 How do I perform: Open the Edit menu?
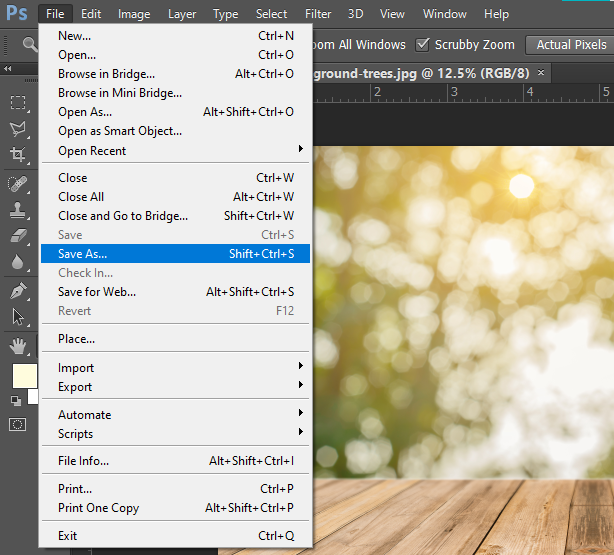91,14
